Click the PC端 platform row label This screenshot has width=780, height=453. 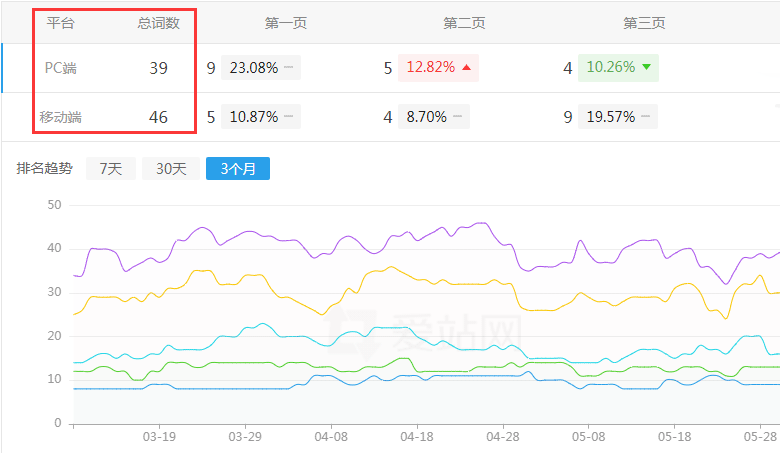click(x=61, y=68)
